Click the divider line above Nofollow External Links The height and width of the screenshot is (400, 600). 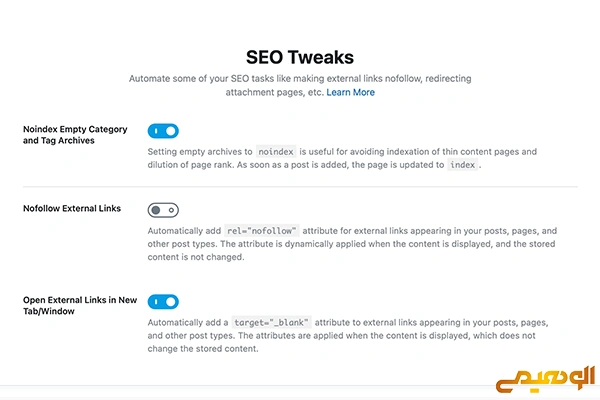click(x=300, y=187)
